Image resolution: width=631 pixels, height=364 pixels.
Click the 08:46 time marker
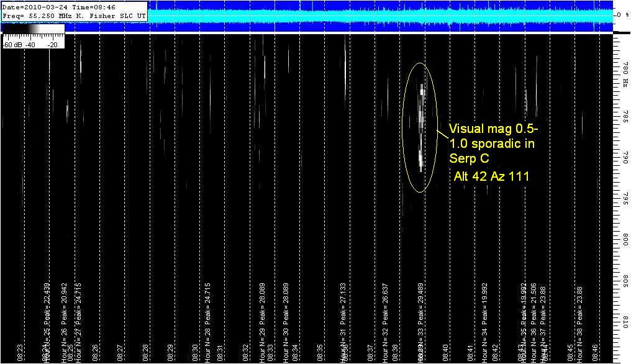(596, 352)
